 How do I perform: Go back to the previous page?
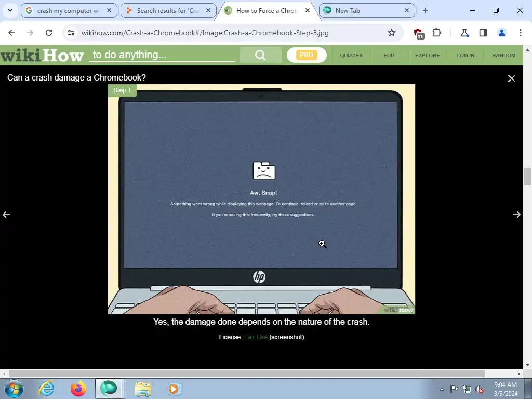pyautogui.click(x=11, y=33)
